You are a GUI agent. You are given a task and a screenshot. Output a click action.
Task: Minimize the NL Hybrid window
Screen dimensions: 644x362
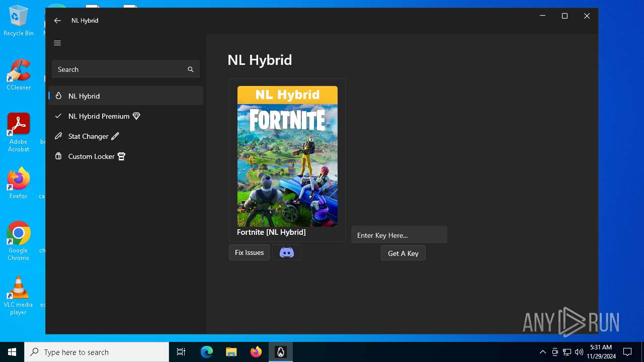point(542,16)
